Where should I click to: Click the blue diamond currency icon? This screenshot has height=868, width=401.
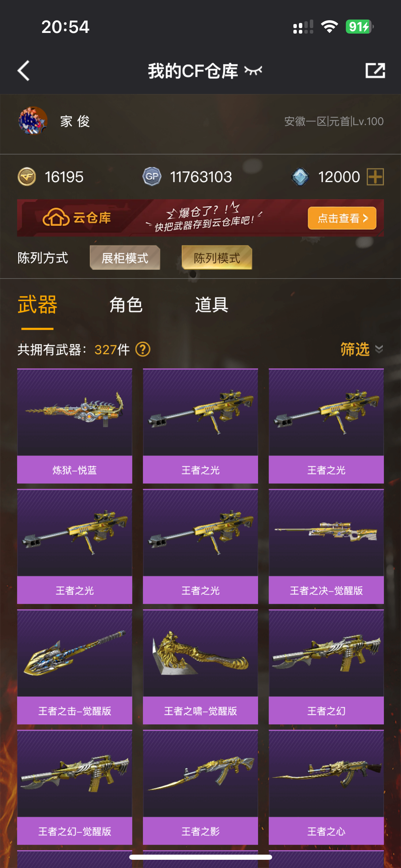(300, 177)
